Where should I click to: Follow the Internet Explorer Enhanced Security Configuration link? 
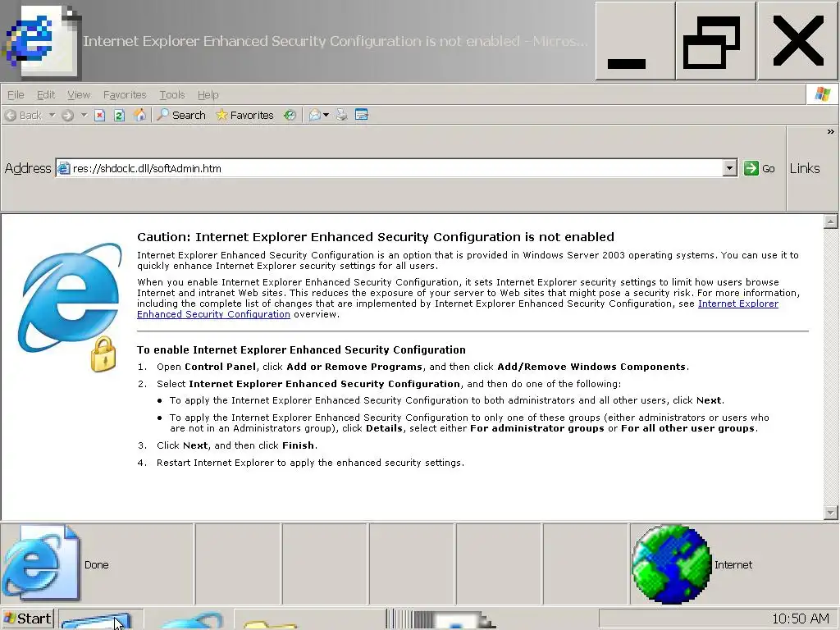coord(737,304)
